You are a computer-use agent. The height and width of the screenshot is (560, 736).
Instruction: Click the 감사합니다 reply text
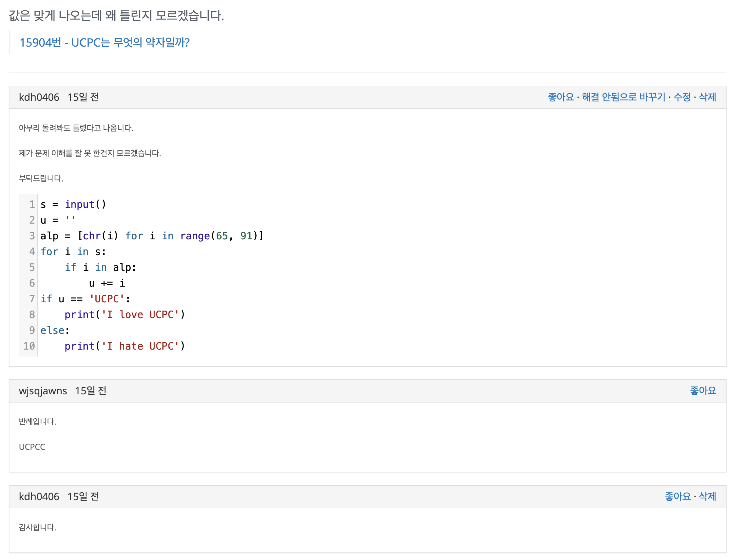point(37,527)
